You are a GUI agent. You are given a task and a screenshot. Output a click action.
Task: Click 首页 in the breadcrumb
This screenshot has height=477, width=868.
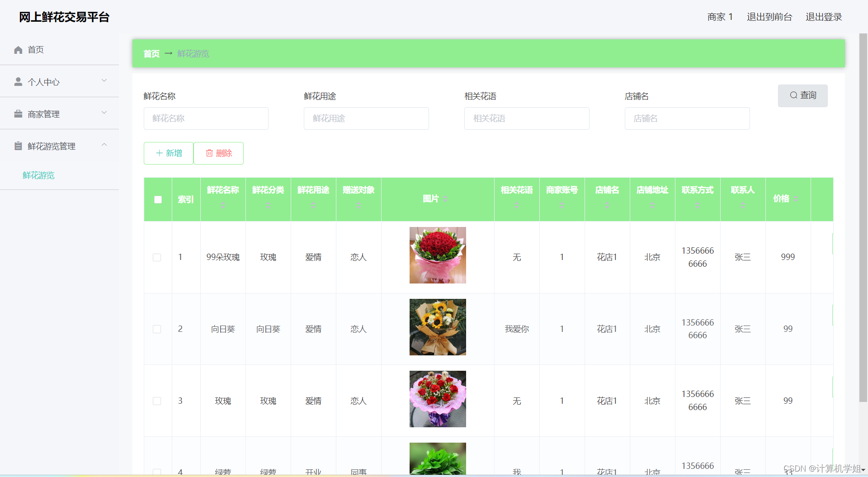point(151,54)
